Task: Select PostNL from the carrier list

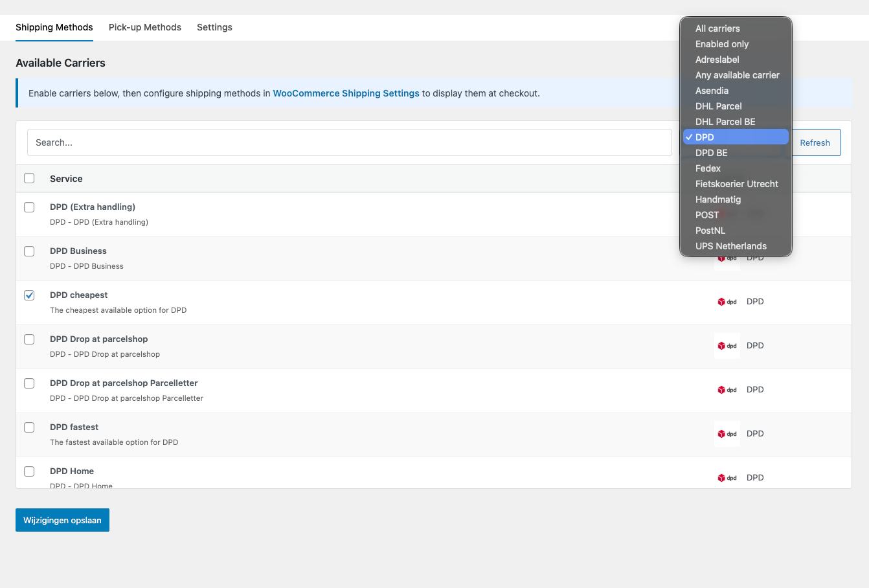Action: click(x=736, y=231)
